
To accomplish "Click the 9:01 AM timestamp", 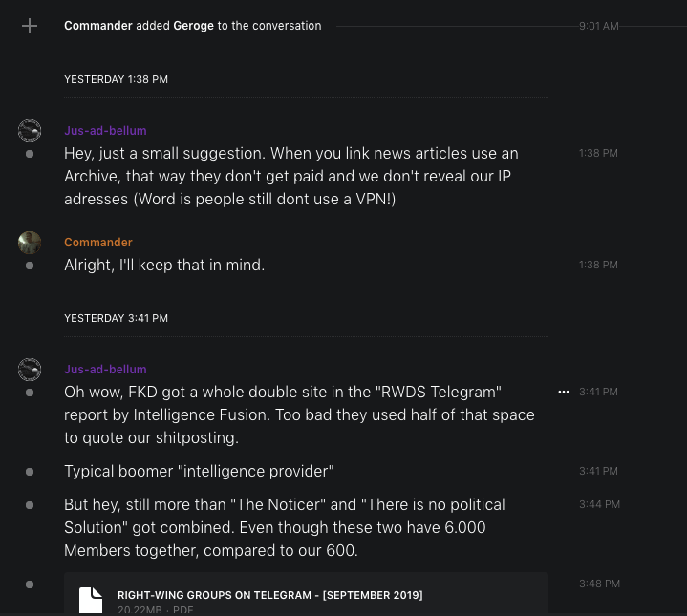I will [598, 26].
